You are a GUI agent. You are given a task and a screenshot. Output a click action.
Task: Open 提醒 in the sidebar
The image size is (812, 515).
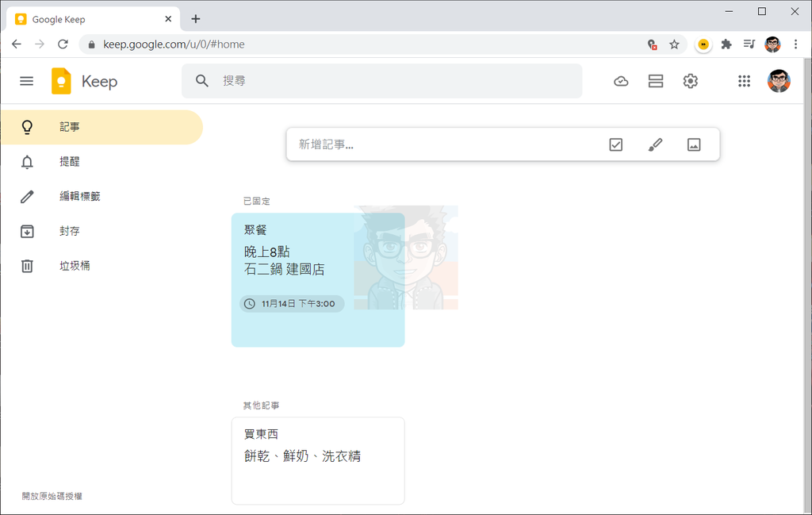point(101,162)
